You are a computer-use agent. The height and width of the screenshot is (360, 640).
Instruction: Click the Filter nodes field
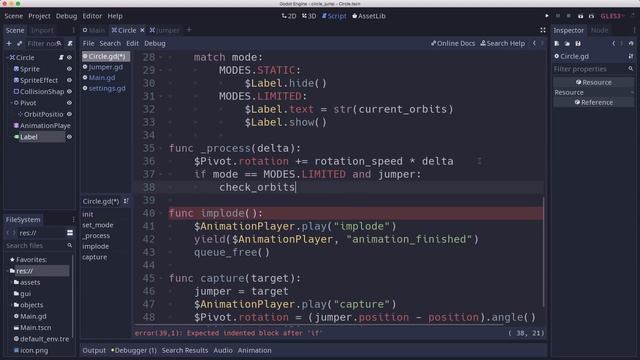point(44,43)
